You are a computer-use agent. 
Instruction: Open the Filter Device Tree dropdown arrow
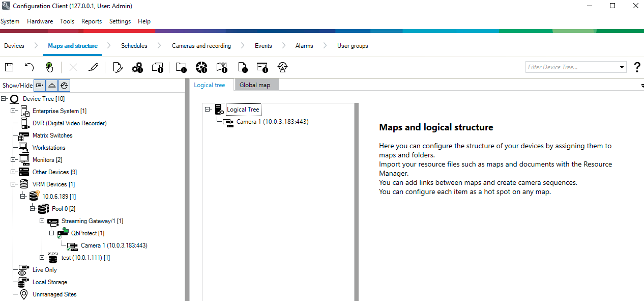point(622,67)
